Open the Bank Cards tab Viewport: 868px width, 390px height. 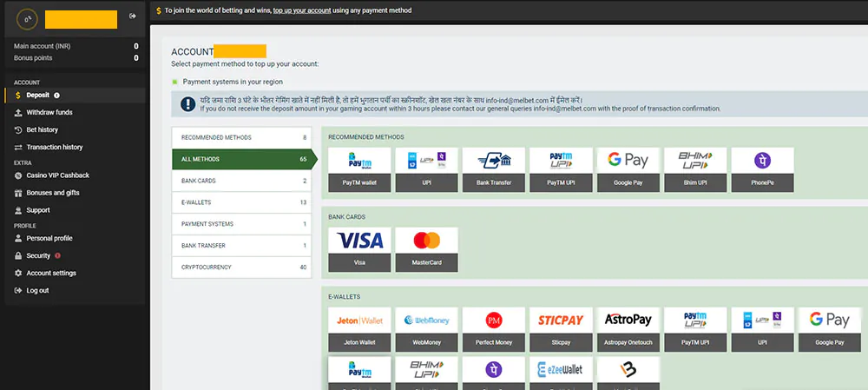click(241, 181)
